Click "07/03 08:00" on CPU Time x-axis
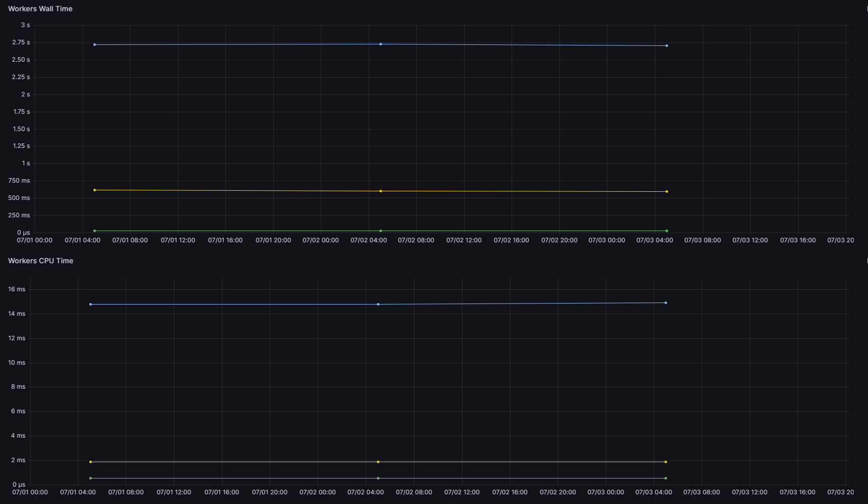 (702, 492)
